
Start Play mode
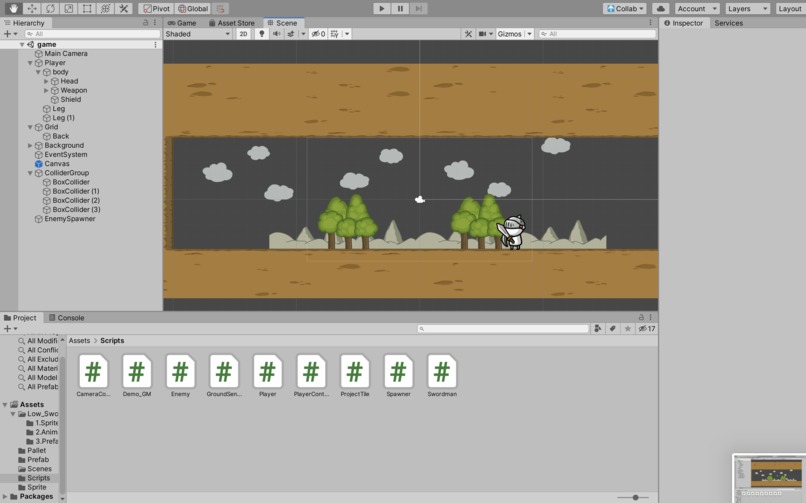381,8
